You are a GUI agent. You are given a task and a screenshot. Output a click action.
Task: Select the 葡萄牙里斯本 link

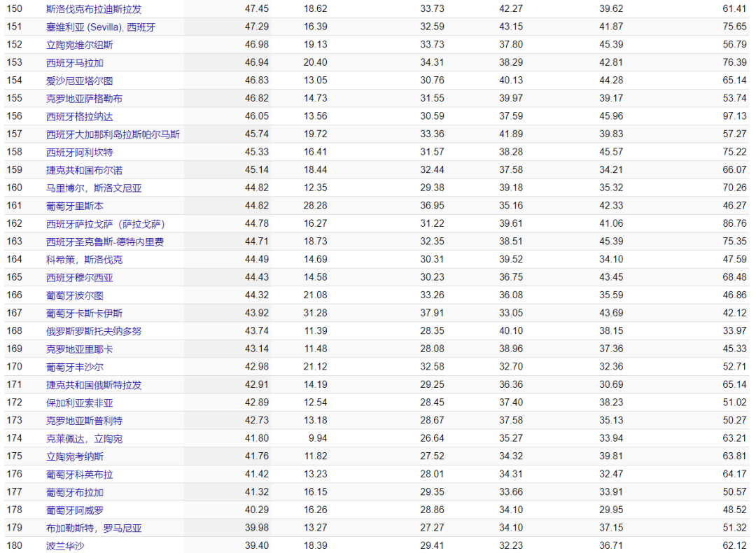coord(75,206)
